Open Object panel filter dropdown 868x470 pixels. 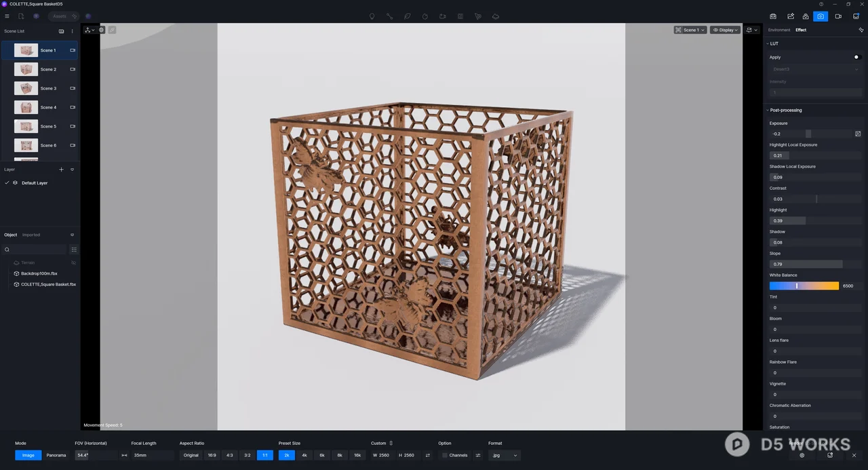[73, 235]
